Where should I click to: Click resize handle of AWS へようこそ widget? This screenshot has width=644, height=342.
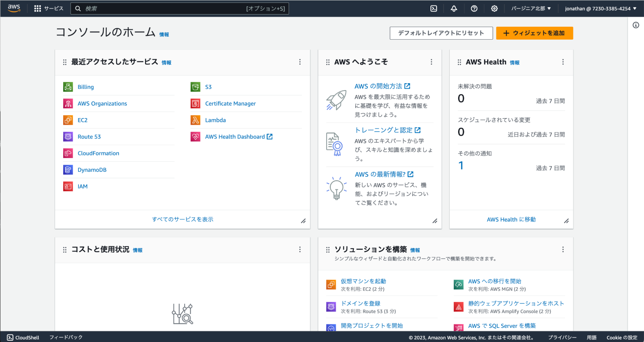435,221
